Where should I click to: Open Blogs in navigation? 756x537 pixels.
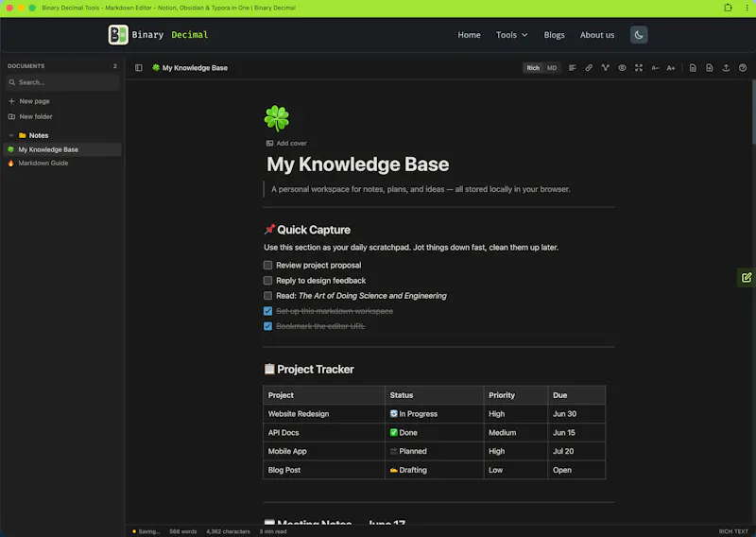tap(554, 35)
